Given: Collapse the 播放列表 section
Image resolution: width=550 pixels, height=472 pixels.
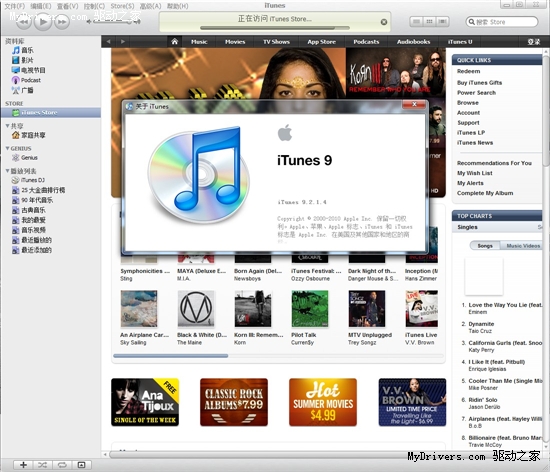Looking at the screenshot, I should click(x=7, y=171).
